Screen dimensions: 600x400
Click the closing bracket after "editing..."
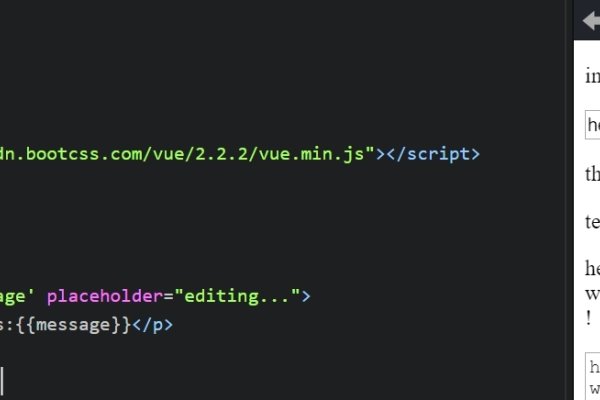coord(306,296)
